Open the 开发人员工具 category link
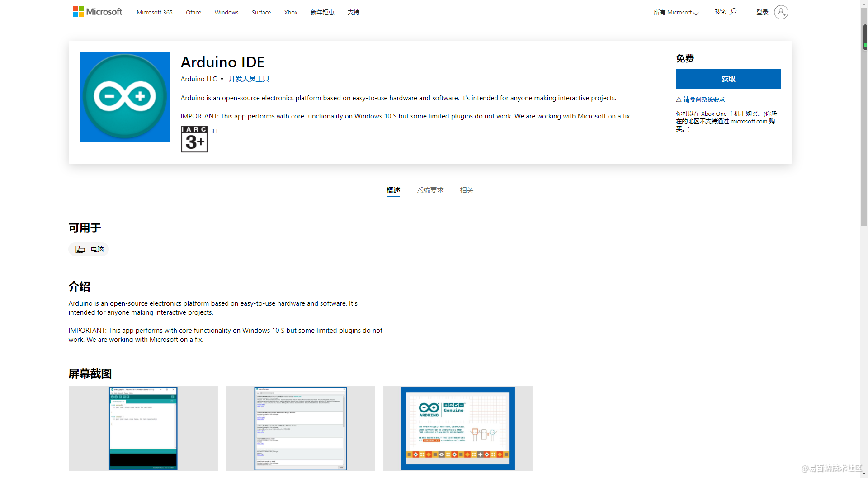The image size is (868, 478). (249, 79)
